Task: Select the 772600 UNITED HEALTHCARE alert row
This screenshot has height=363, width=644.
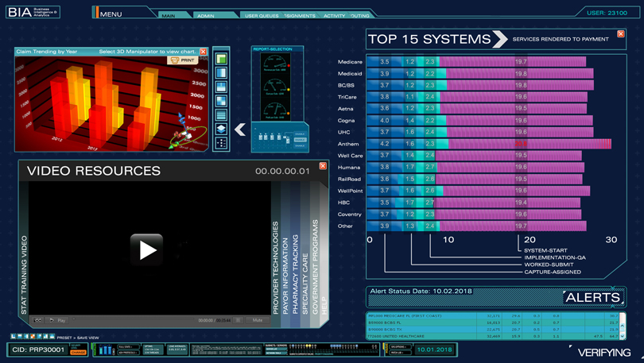Action: point(493,336)
